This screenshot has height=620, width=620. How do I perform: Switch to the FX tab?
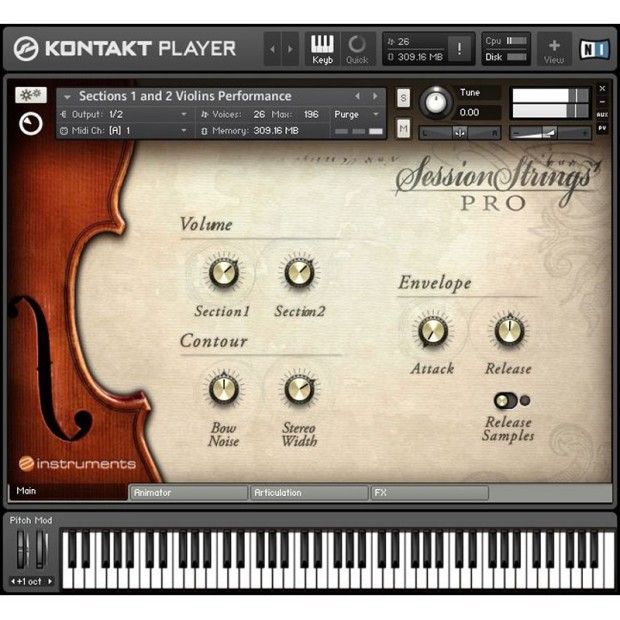pyautogui.click(x=430, y=493)
